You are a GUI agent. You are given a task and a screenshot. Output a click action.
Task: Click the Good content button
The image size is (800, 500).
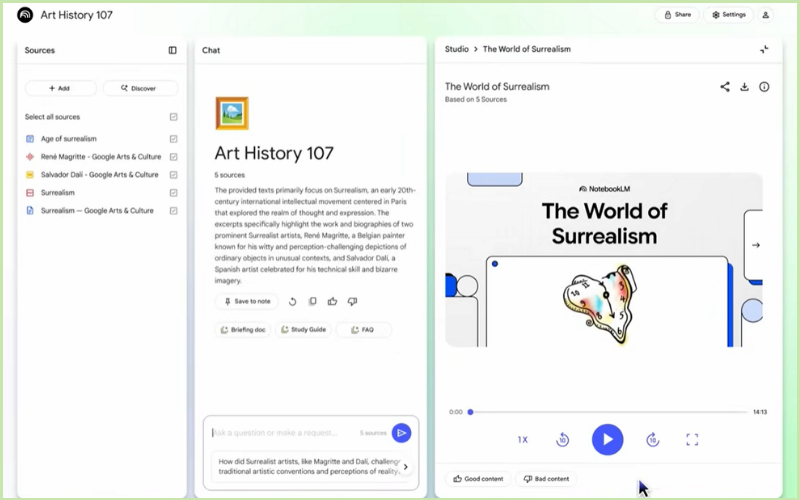pos(478,479)
